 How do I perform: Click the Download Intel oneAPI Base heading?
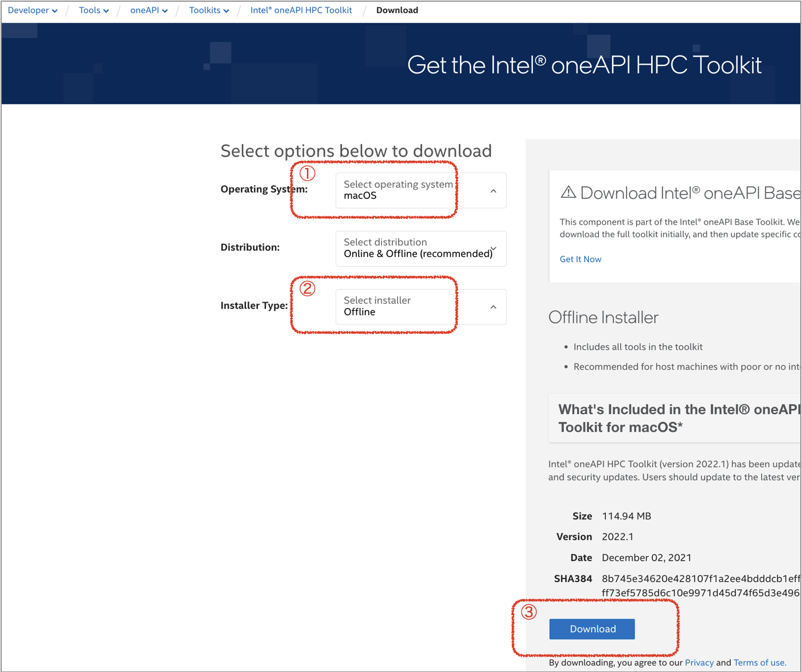pyautogui.click(x=690, y=193)
